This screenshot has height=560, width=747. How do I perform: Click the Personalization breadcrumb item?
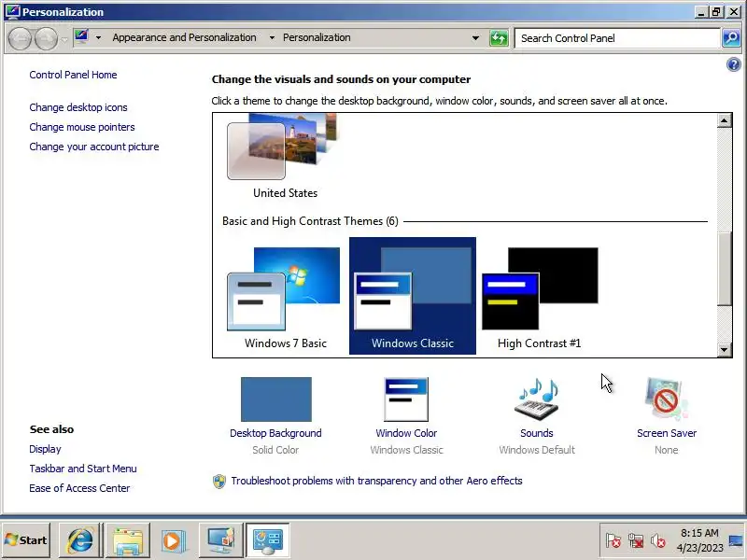tap(317, 37)
